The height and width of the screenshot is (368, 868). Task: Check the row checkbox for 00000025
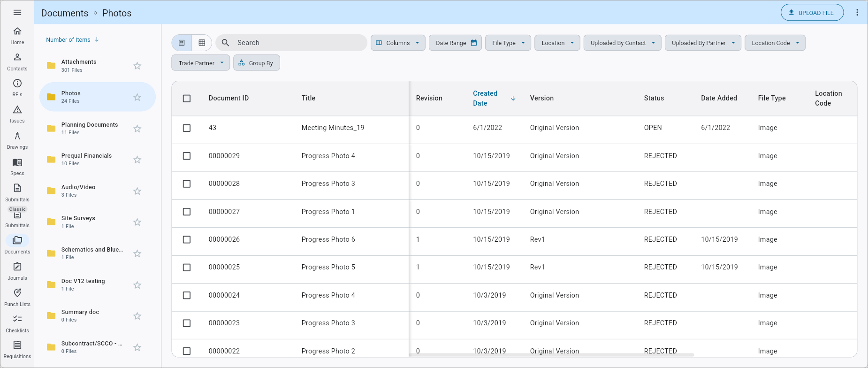coord(187,267)
